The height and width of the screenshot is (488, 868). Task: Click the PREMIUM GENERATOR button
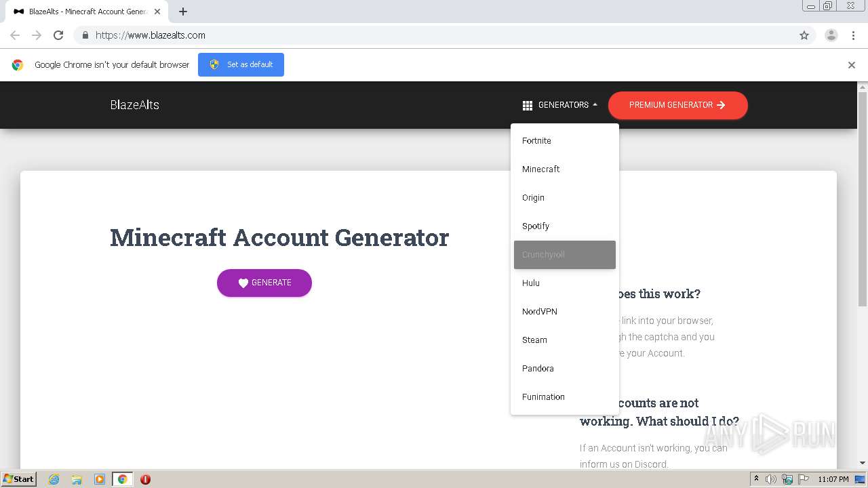click(678, 105)
